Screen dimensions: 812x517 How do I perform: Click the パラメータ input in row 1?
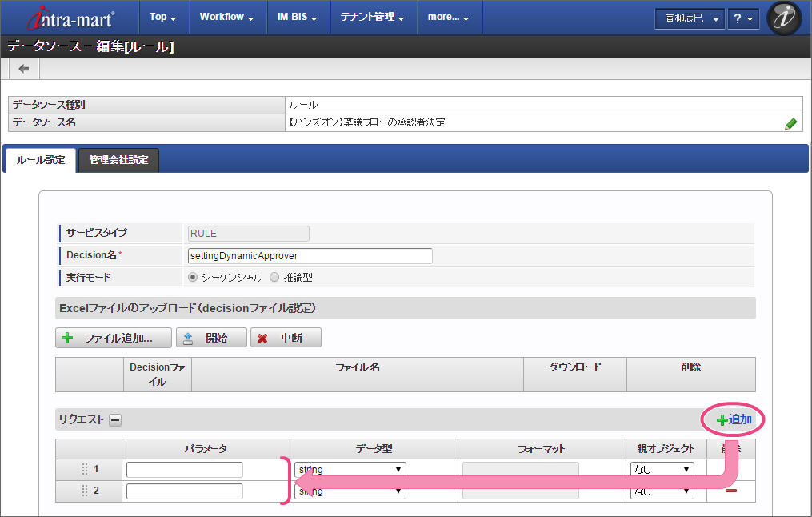[x=185, y=469]
